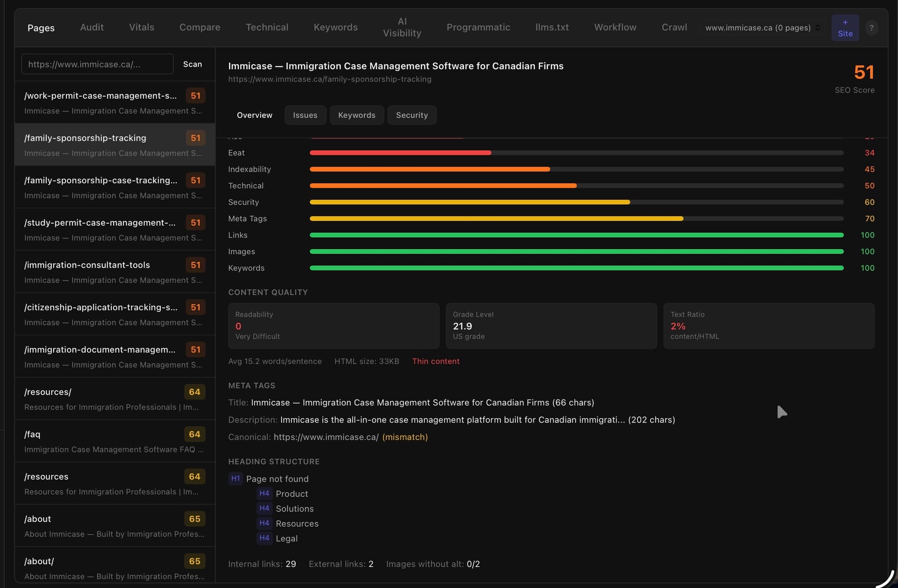Click the + Site button
Viewport: 898px width, 588px height.
coord(845,28)
